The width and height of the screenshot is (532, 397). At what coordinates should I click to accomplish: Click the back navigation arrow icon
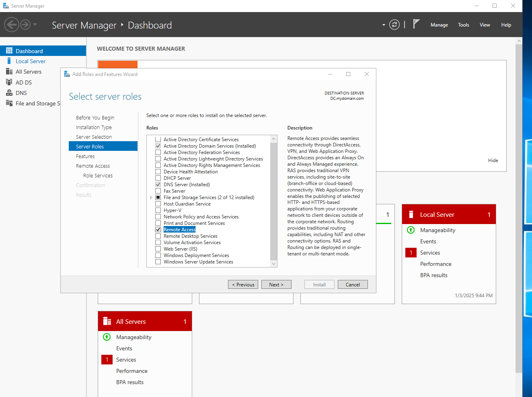click(12, 25)
